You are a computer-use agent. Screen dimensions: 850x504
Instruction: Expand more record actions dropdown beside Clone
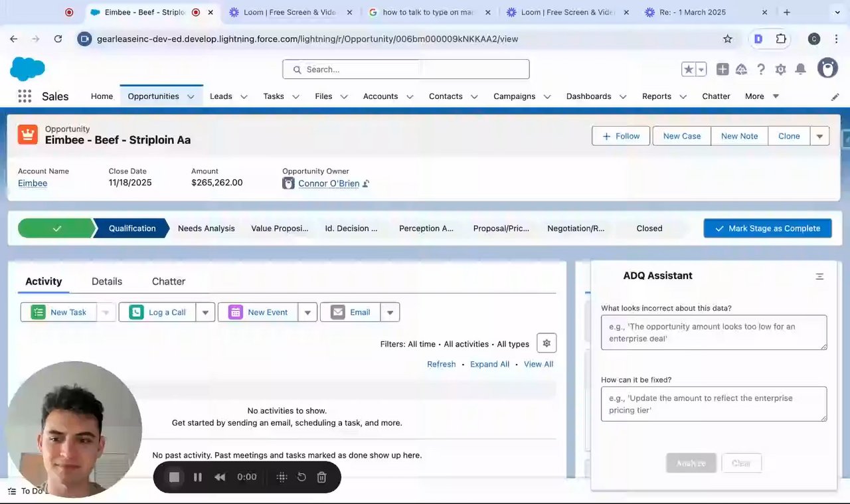[819, 136]
